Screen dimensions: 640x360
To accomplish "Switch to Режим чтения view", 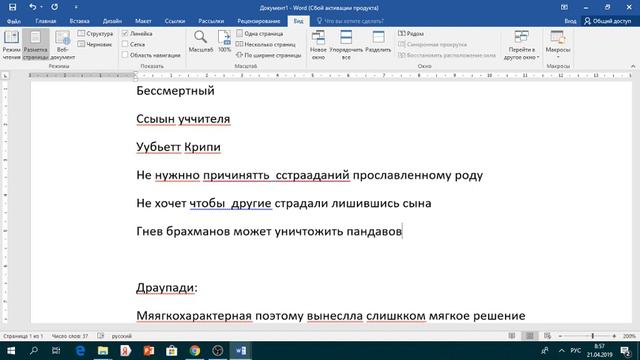I will [11, 45].
